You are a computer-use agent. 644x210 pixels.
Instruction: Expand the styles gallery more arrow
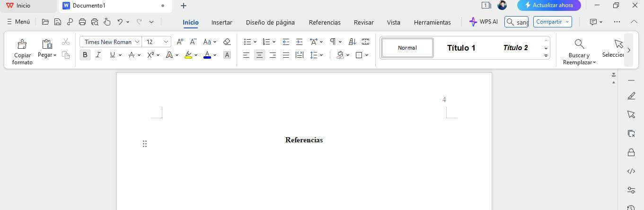546,55
